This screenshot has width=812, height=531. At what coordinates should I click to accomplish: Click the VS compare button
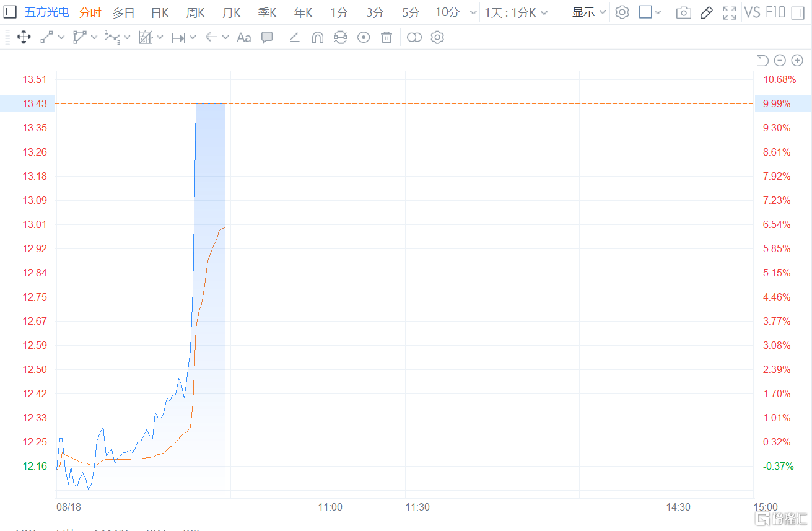753,12
